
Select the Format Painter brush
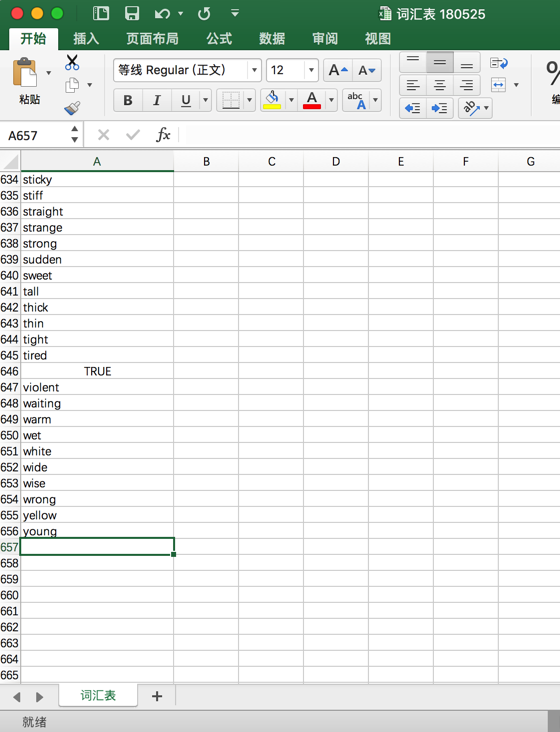(x=72, y=108)
